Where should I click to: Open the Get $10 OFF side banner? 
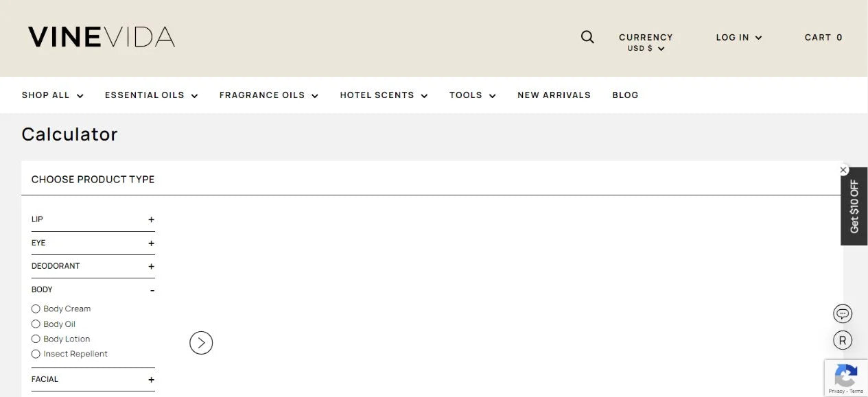pyautogui.click(x=854, y=206)
